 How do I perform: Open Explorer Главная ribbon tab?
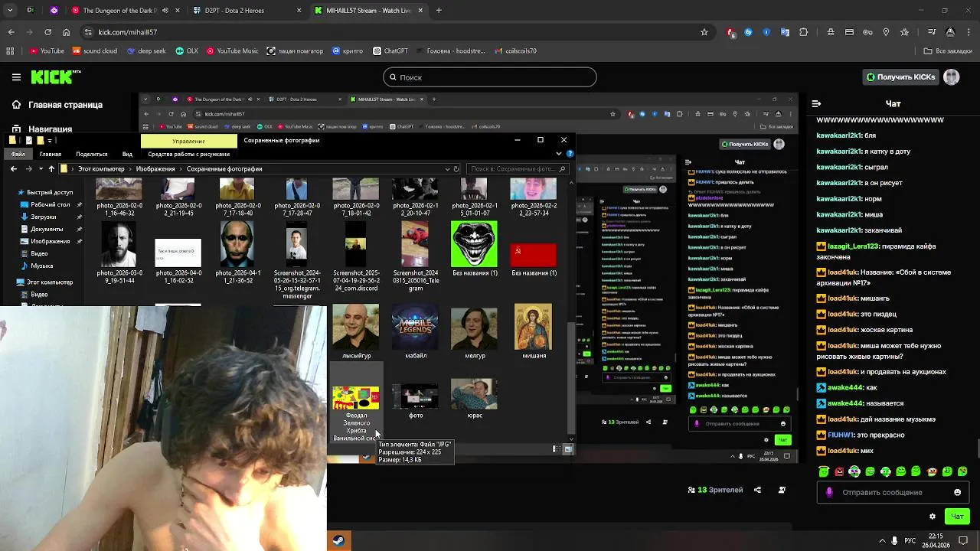point(50,154)
